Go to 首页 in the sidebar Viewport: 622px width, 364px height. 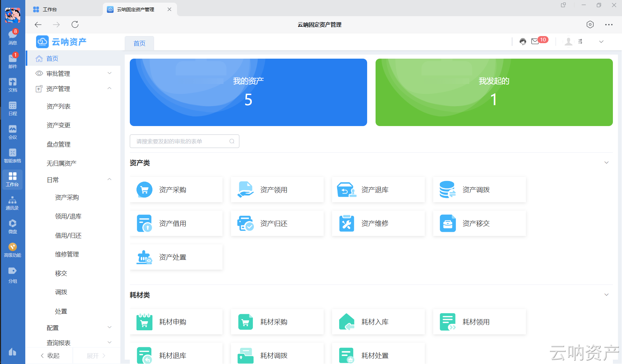(73, 59)
